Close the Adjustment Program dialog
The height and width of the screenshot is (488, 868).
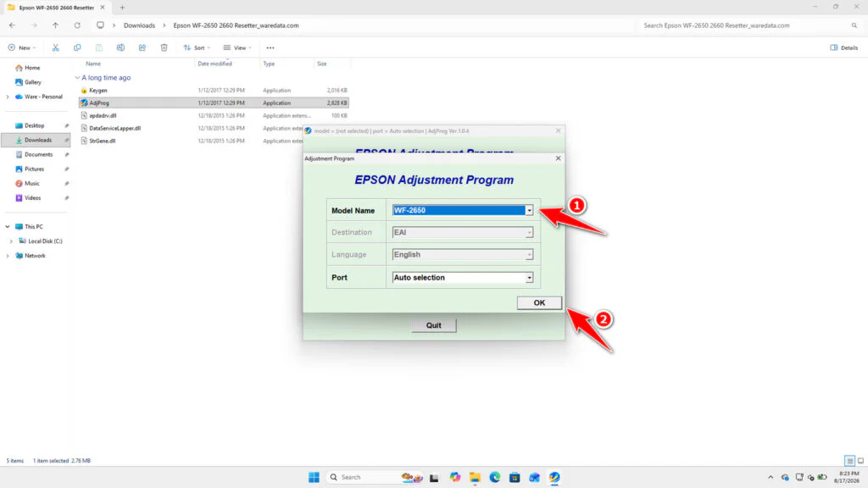pyautogui.click(x=558, y=158)
